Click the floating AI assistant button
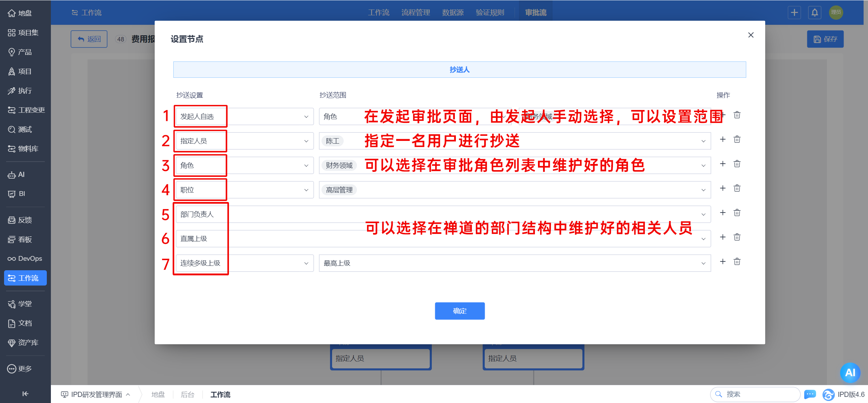Image resolution: width=868 pixels, height=403 pixels. point(850,372)
